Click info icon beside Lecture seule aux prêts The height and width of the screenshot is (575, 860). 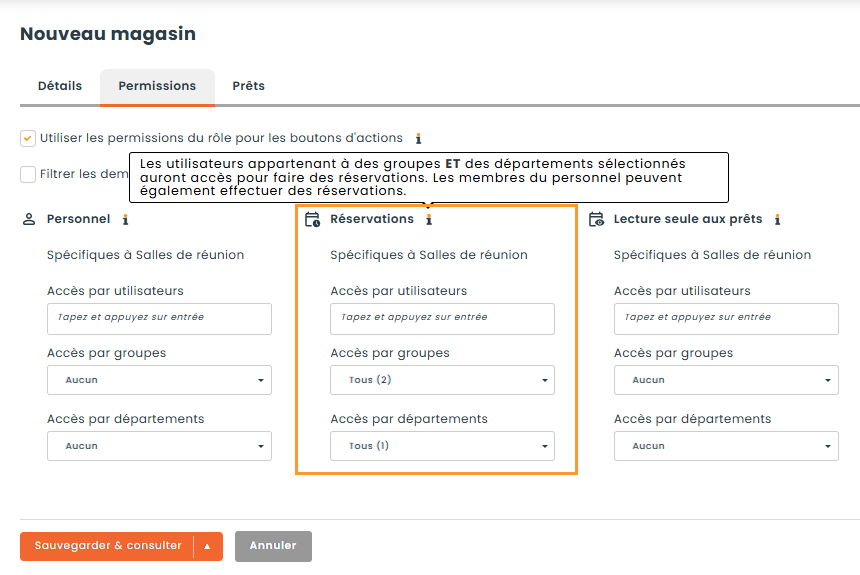coord(777,220)
